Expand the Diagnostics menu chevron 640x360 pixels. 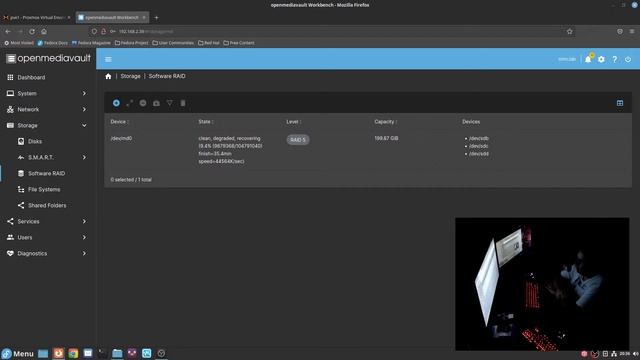coord(84,253)
